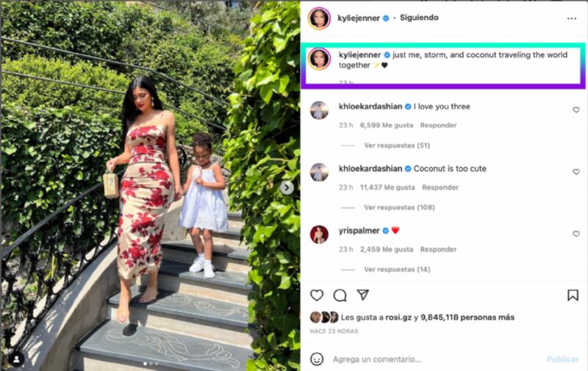The width and height of the screenshot is (588, 371).
Task: Save the post with the bookmark icon
Action: click(573, 295)
